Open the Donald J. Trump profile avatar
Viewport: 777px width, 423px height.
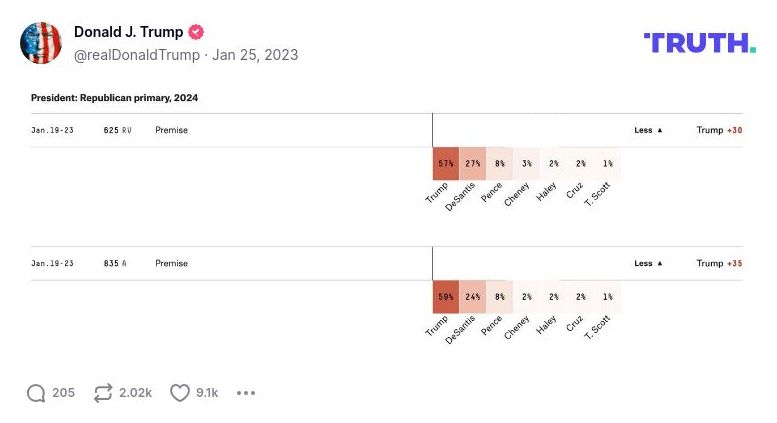click(41, 43)
